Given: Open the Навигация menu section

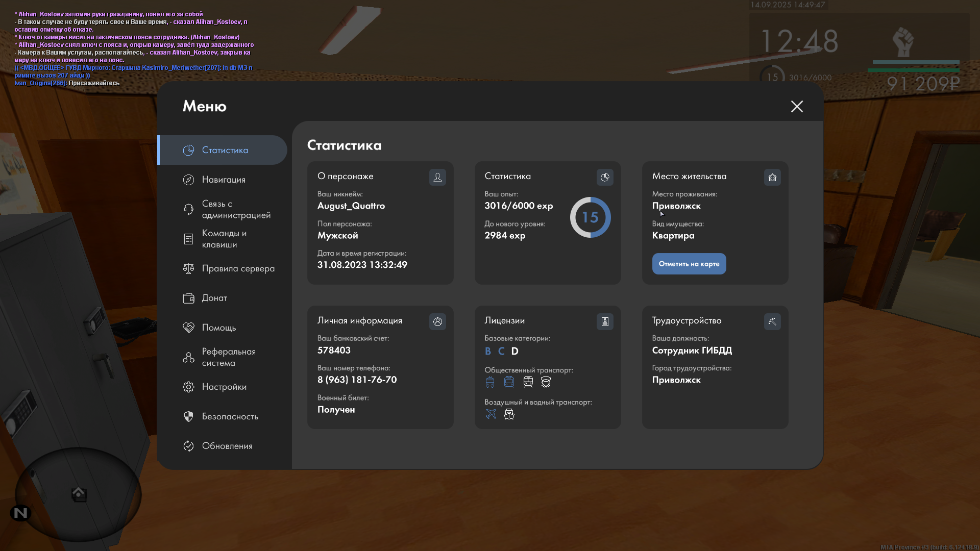Looking at the screenshot, I should pos(224,180).
